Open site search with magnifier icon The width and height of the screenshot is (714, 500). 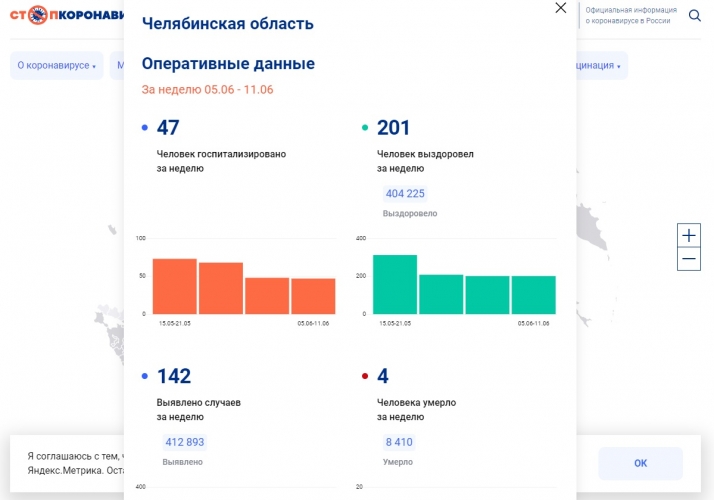(x=695, y=15)
